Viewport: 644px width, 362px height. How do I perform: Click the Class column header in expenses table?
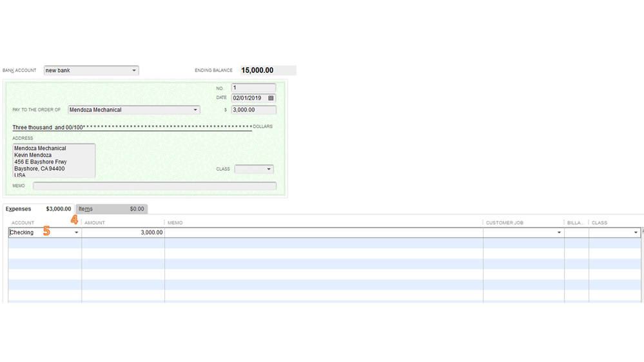point(600,223)
